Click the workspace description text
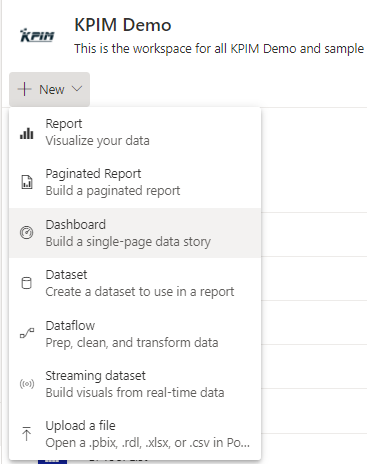The image size is (367, 464). tap(219, 49)
